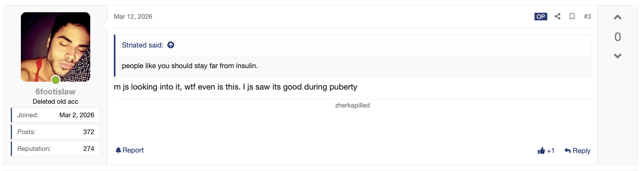Click the thumbs up like icon
The height and width of the screenshot is (171, 644).
click(x=541, y=151)
